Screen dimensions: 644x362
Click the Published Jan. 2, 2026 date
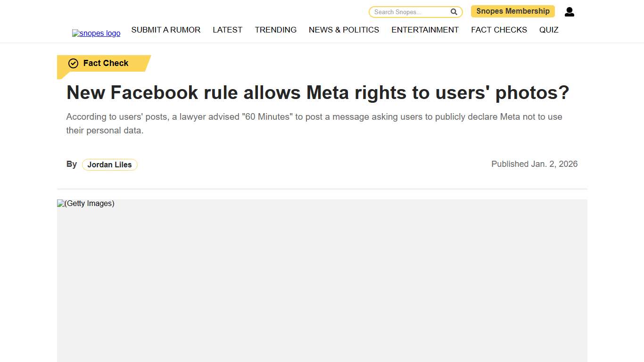click(x=534, y=164)
